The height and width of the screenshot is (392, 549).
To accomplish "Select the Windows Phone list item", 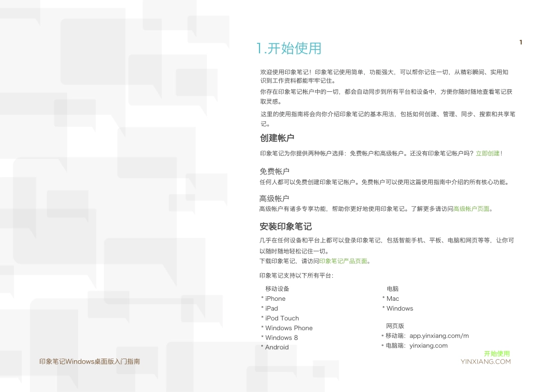I will click(x=289, y=328).
